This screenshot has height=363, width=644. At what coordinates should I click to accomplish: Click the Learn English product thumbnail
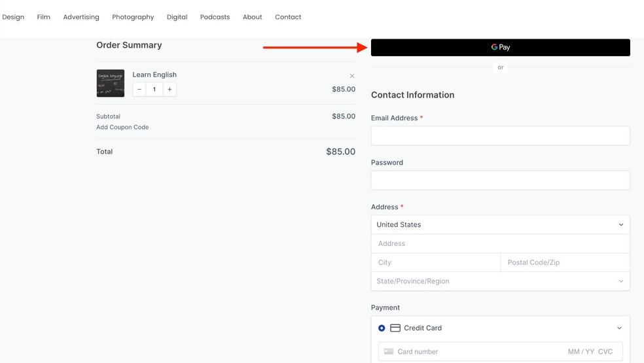[x=110, y=83]
